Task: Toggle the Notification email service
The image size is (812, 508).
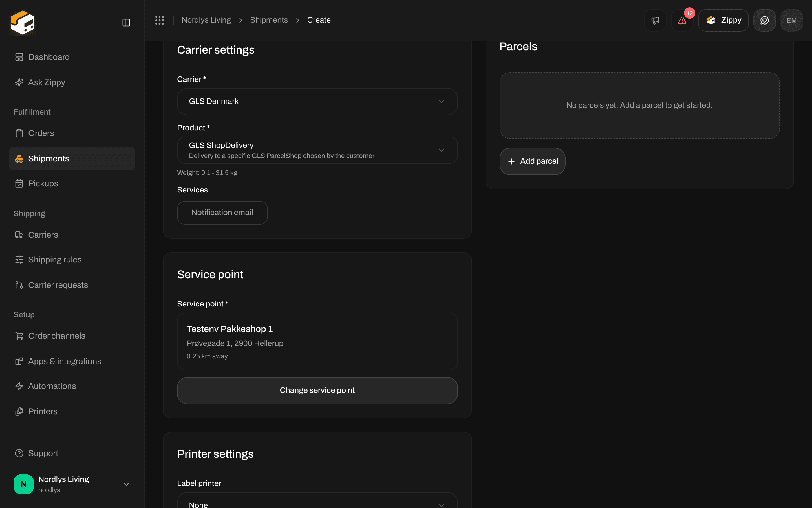Action: click(222, 213)
